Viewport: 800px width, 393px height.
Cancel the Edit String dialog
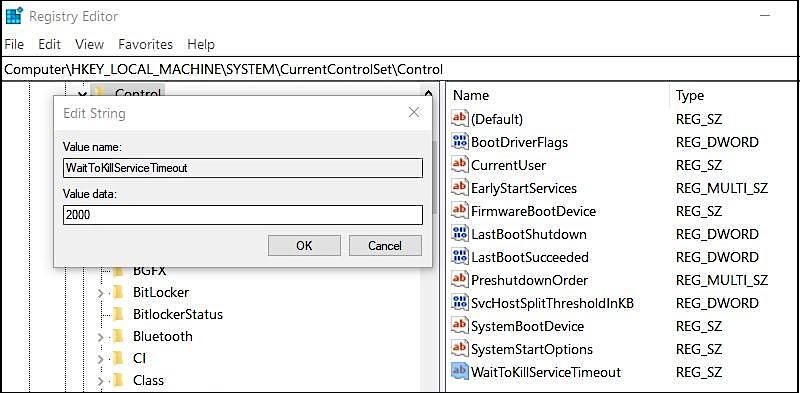385,245
